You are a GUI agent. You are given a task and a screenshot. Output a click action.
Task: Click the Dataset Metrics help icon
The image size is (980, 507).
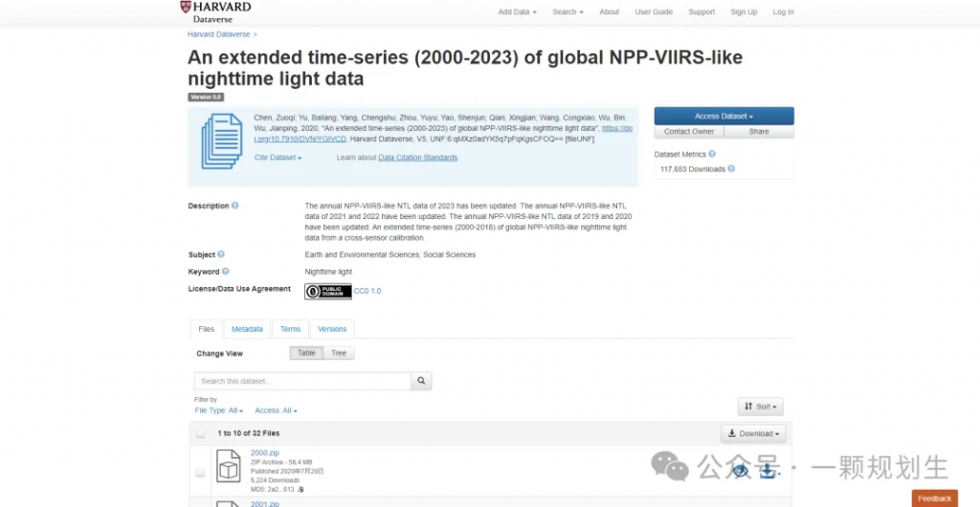pyautogui.click(x=712, y=154)
